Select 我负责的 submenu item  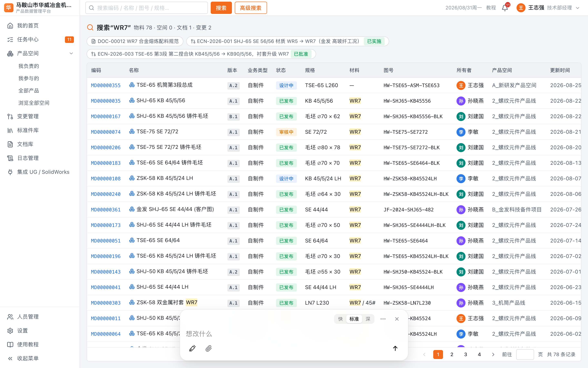pyautogui.click(x=29, y=66)
